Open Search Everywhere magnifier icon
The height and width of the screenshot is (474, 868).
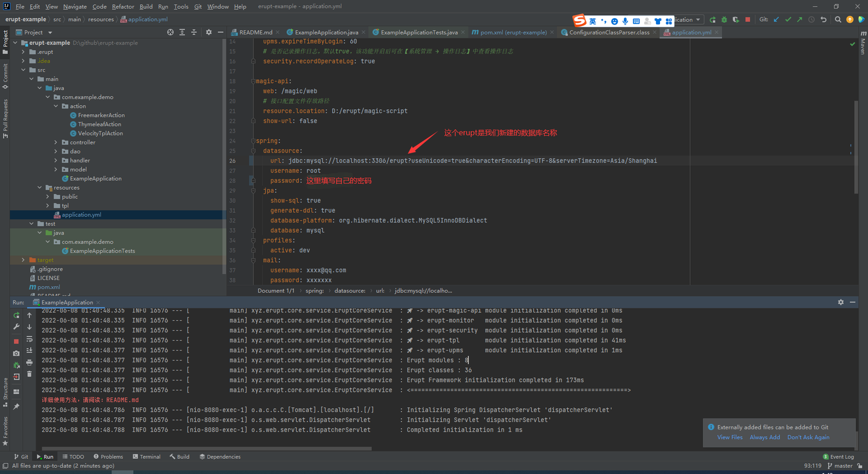coord(838,19)
